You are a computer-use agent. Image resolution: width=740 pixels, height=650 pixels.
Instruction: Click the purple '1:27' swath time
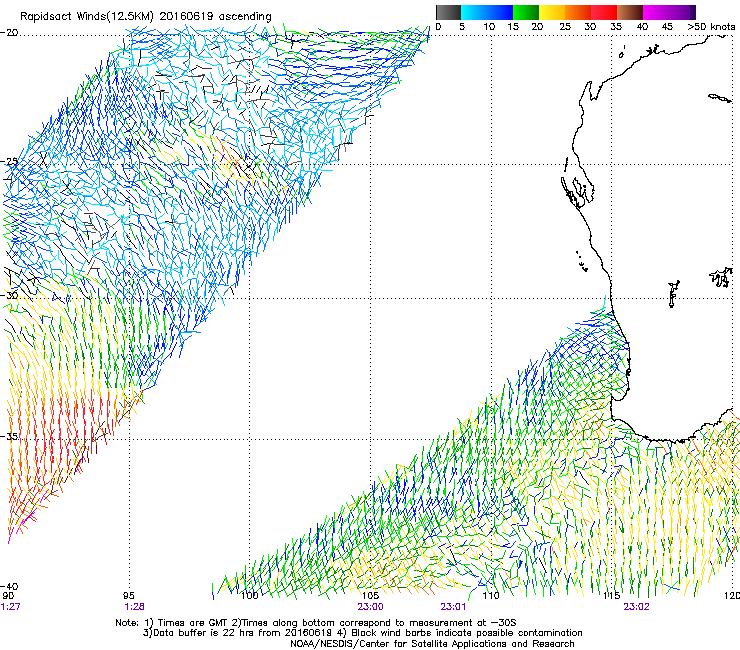(x=10, y=607)
